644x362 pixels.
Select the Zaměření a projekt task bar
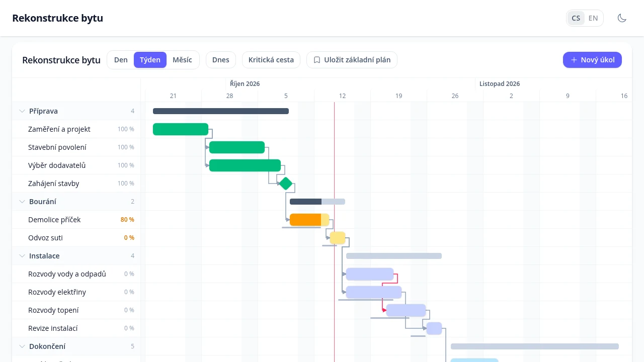pos(181,129)
